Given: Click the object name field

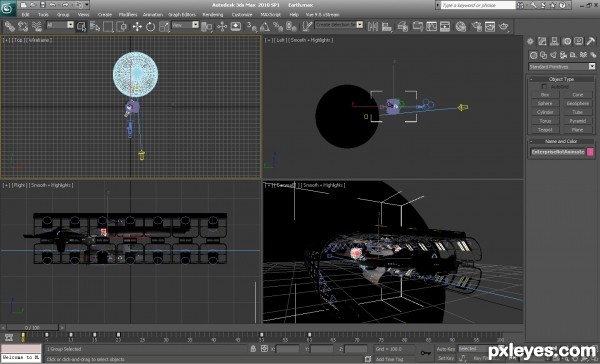Looking at the screenshot, I should click(x=558, y=152).
